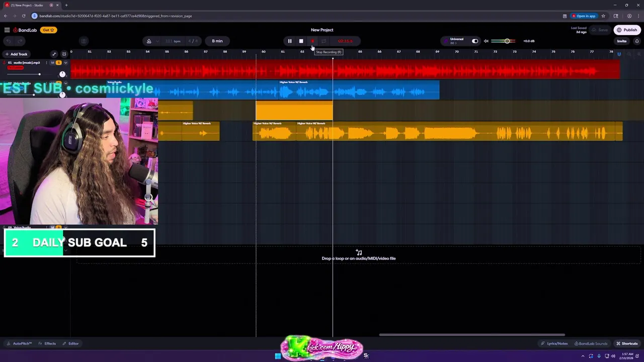Open the AutoPitch tab
The width and height of the screenshot is (644, 362).
(x=19, y=343)
